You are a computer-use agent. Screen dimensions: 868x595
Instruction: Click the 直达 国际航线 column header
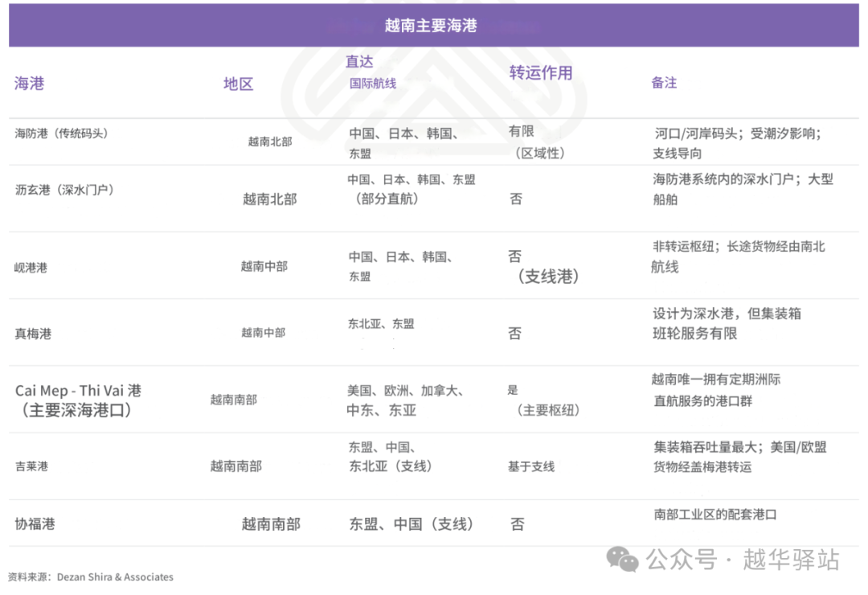point(371,72)
